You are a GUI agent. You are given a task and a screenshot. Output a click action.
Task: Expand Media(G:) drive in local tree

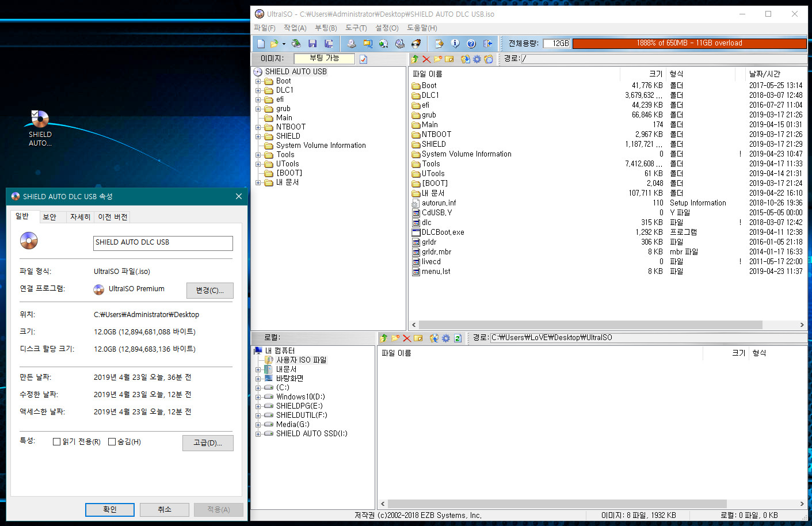258,425
